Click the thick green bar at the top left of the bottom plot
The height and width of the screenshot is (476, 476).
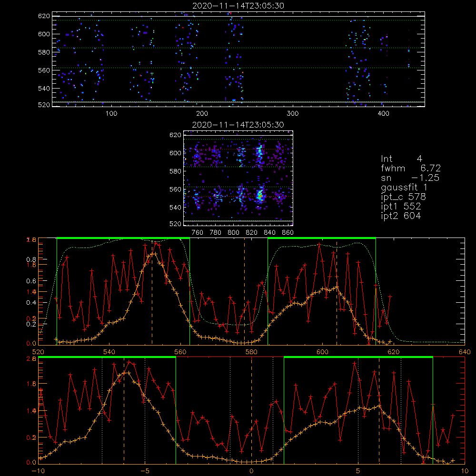107,357
